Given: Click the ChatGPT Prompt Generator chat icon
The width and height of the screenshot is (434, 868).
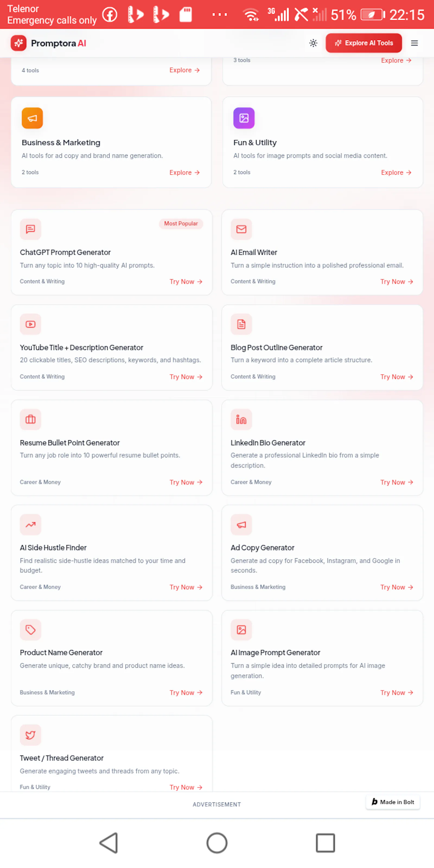Looking at the screenshot, I should (x=31, y=229).
